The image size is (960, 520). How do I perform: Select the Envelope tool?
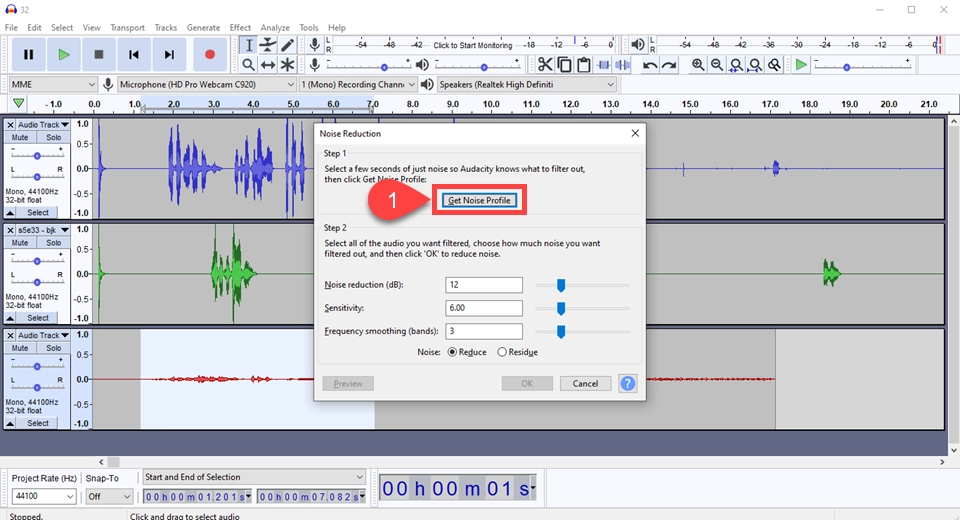268,45
